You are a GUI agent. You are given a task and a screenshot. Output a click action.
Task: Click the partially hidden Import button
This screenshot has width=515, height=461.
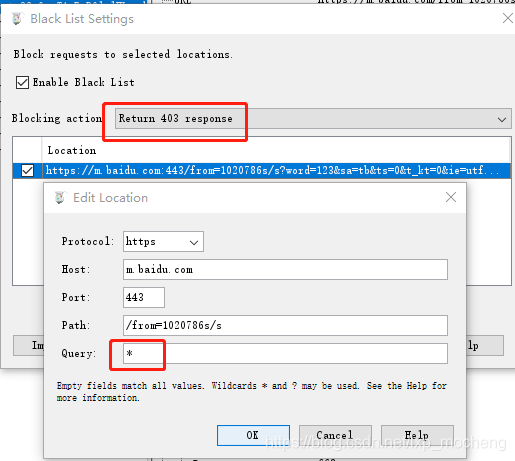coord(29,345)
